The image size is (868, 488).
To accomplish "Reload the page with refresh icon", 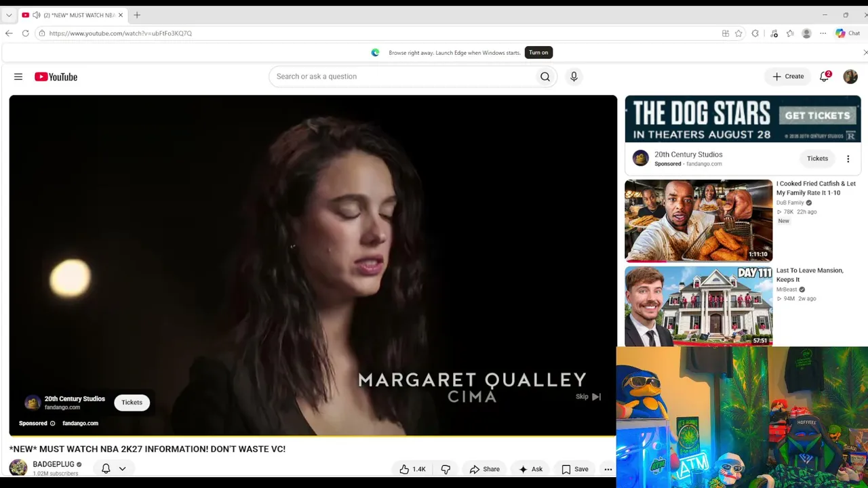I will [x=25, y=33].
